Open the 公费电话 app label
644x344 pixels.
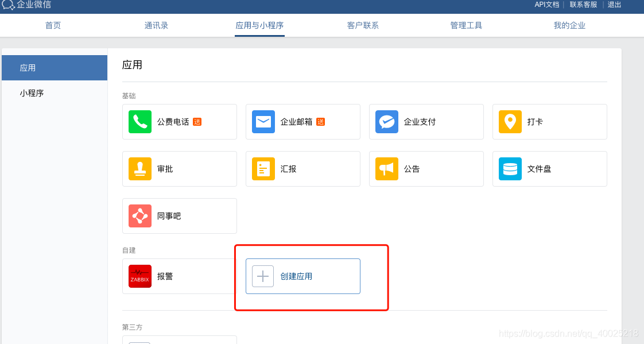pos(173,122)
